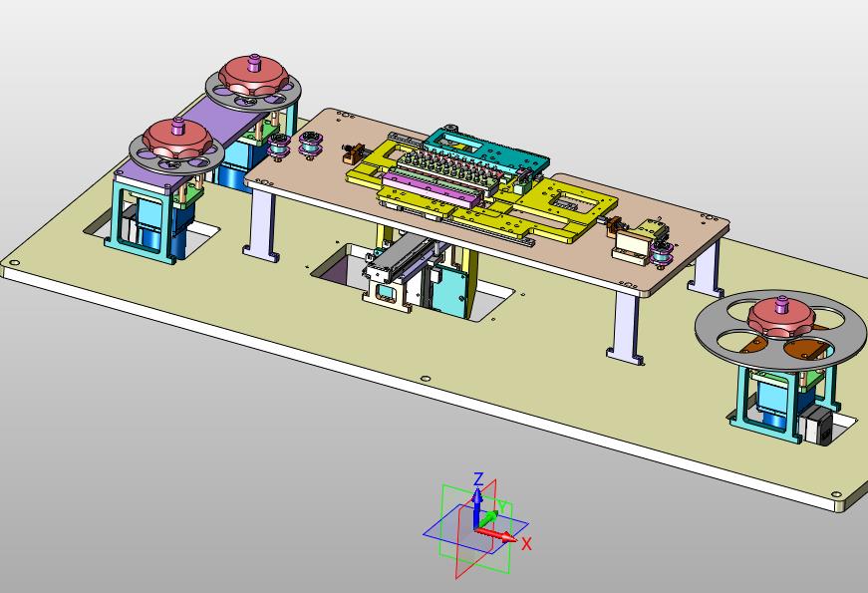Screen dimensions: 868x593
Task: Click the red X axis arrow of triad
Action: tap(497, 535)
